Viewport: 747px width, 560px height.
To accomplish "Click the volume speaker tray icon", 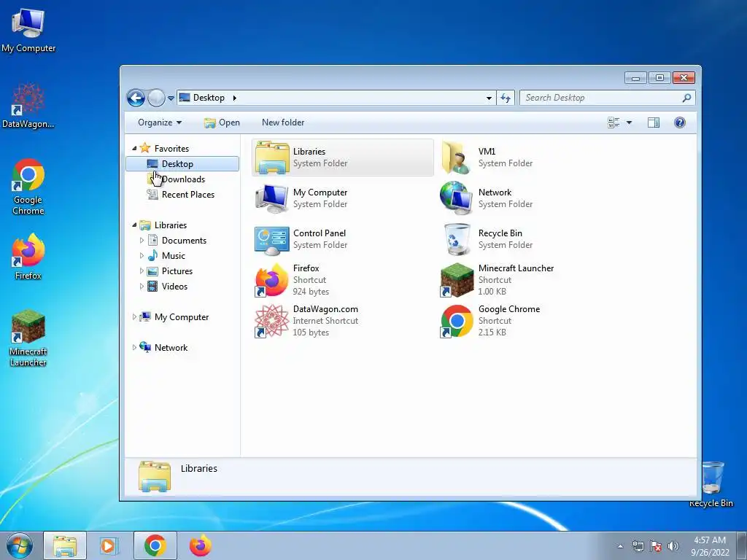I will (673, 546).
